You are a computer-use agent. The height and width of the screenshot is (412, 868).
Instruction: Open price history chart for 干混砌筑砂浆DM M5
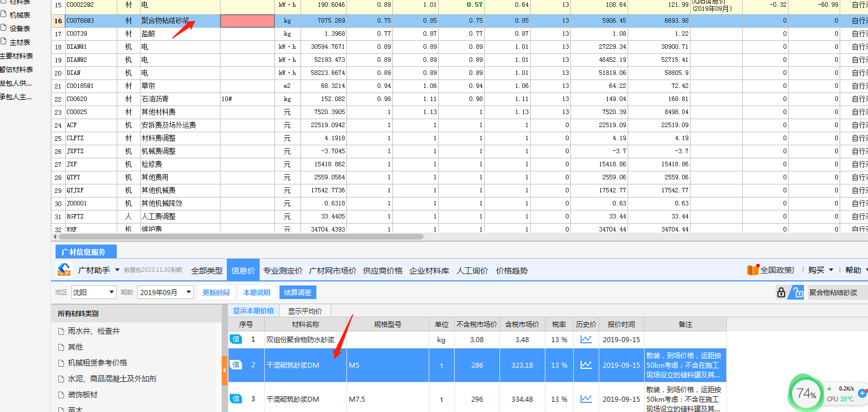click(x=586, y=365)
